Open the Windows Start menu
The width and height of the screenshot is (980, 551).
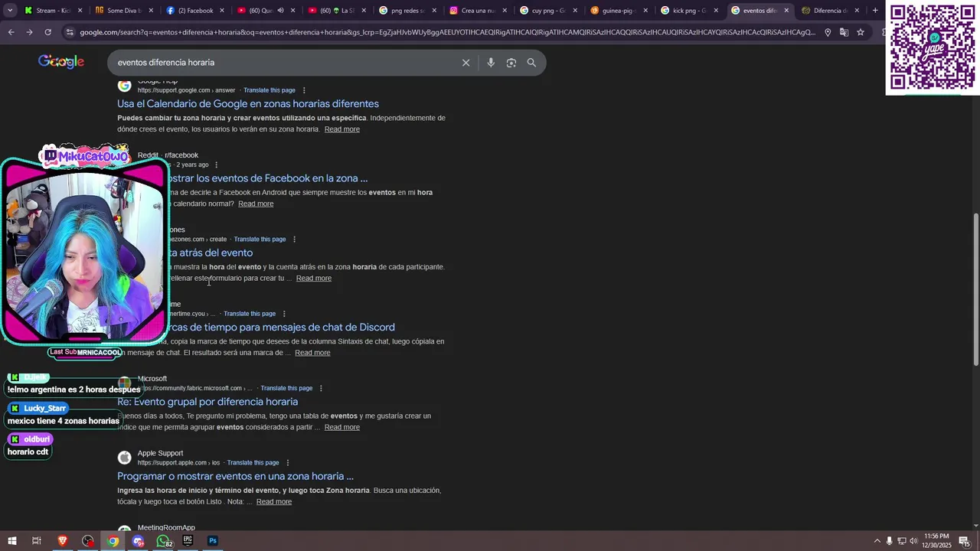pos(11,541)
